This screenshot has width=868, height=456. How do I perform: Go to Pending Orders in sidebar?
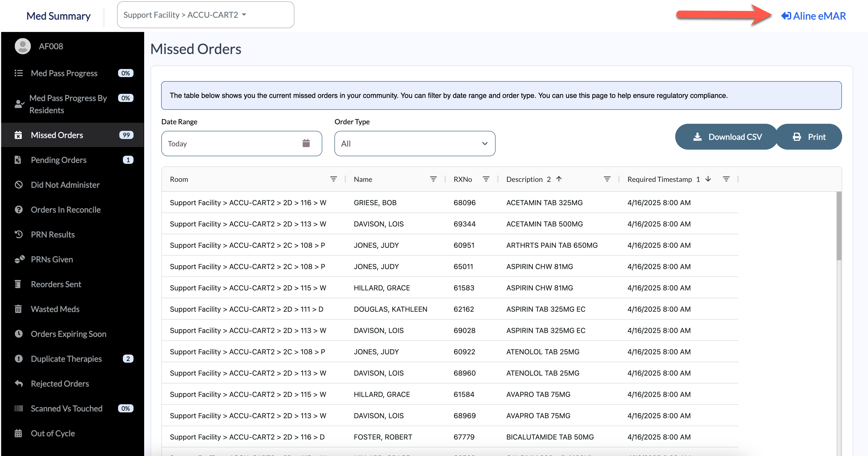pyautogui.click(x=59, y=160)
